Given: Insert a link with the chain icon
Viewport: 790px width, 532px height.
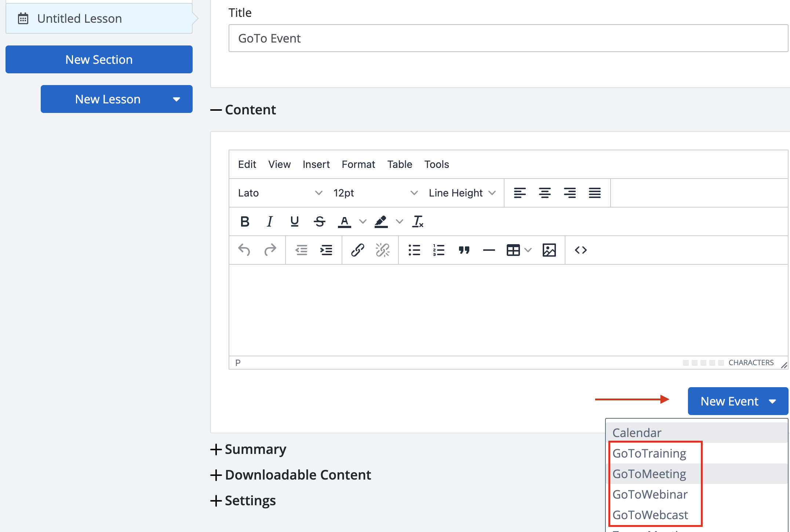Looking at the screenshot, I should (357, 250).
